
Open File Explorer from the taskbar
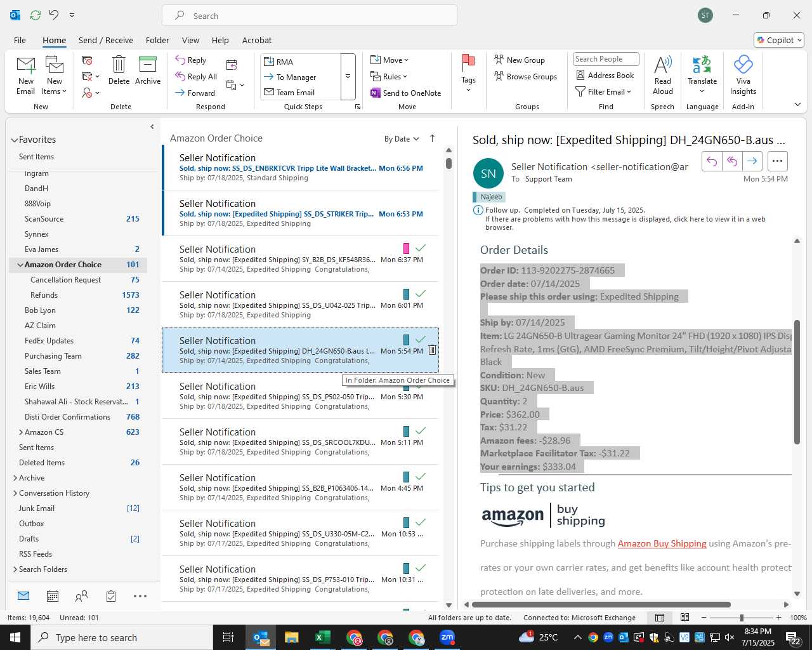pos(291,637)
